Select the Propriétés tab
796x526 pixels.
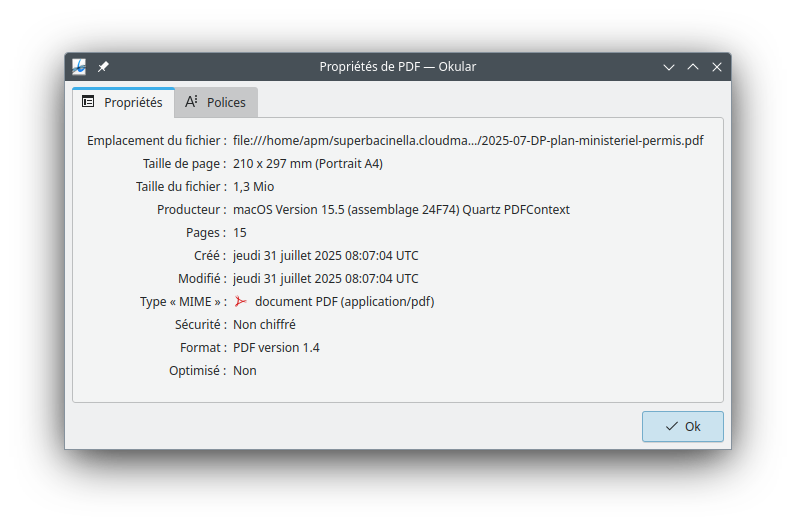click(x=123, y=102)
